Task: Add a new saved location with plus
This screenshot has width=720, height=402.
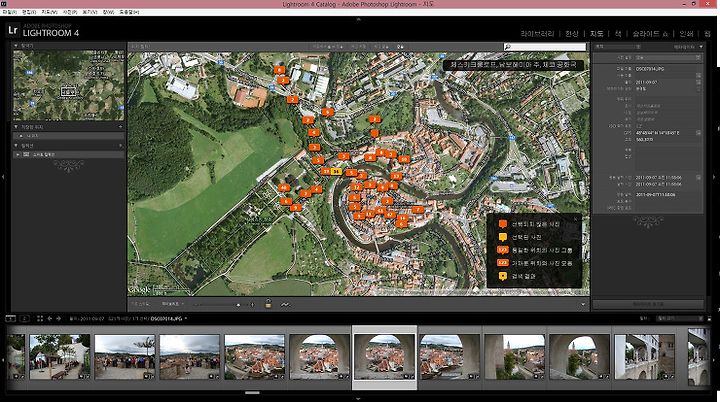Action: (x=120, y=126)
